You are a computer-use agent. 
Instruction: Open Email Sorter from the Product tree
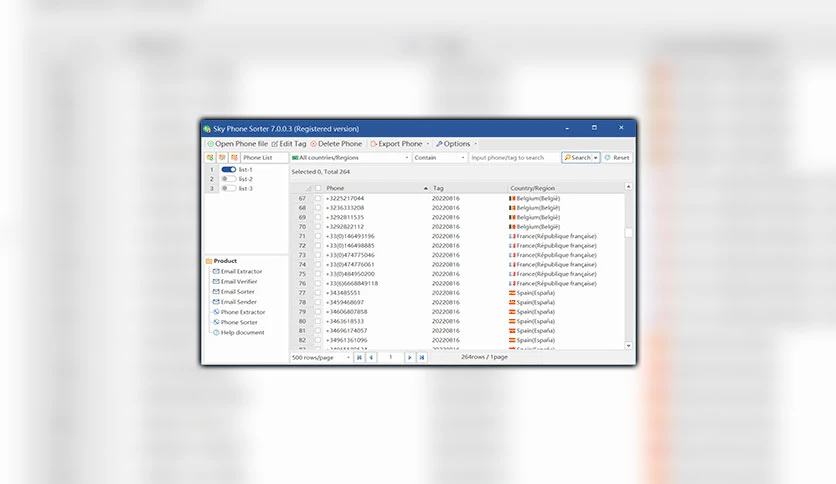tap(234, 292)
